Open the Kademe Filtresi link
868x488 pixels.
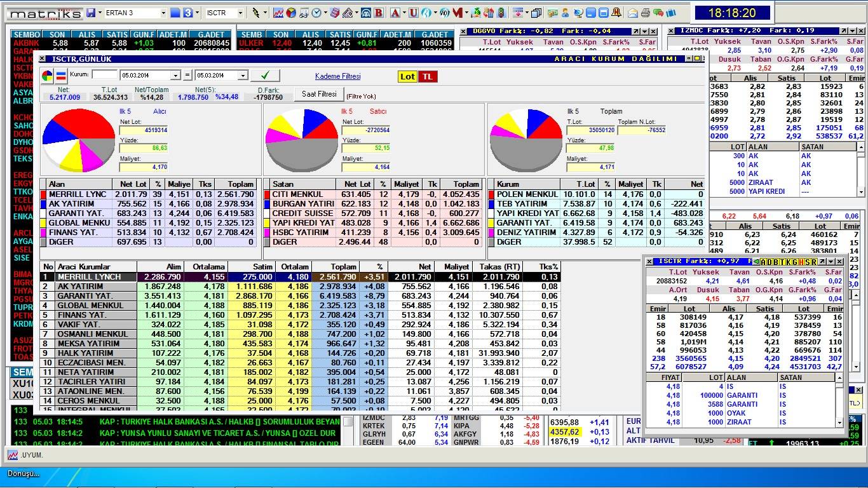tap(337, 76)
